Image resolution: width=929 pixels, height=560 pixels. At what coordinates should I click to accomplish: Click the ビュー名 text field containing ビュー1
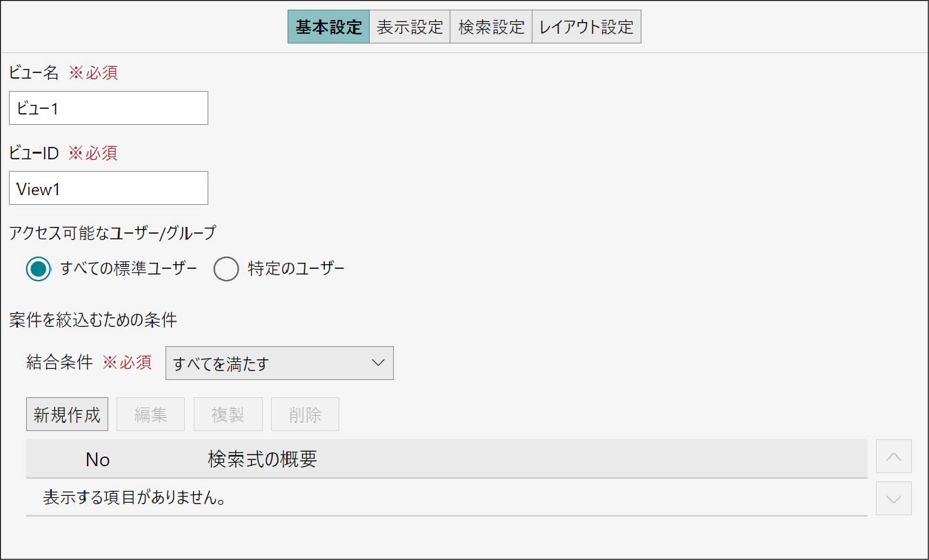point(108,108)
